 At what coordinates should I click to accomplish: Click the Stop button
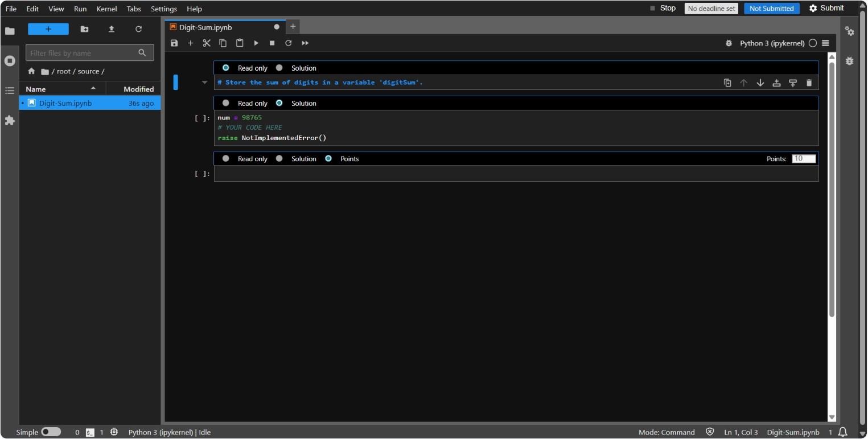point(663,8)
